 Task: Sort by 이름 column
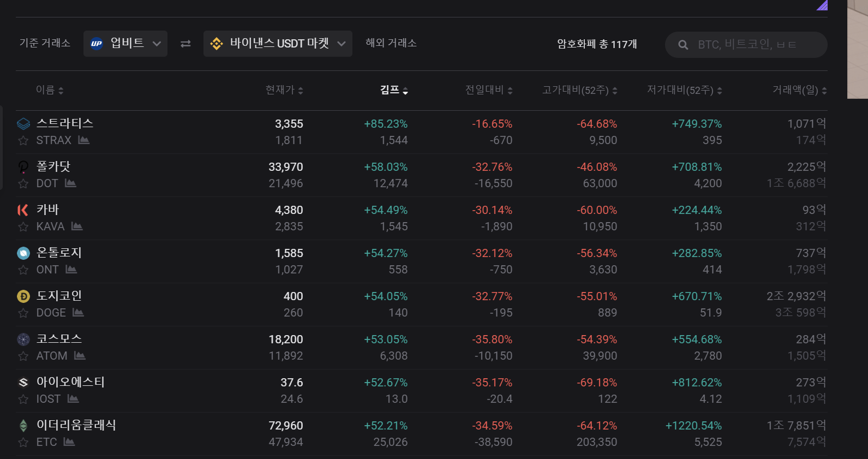click(x=50, y=90)
